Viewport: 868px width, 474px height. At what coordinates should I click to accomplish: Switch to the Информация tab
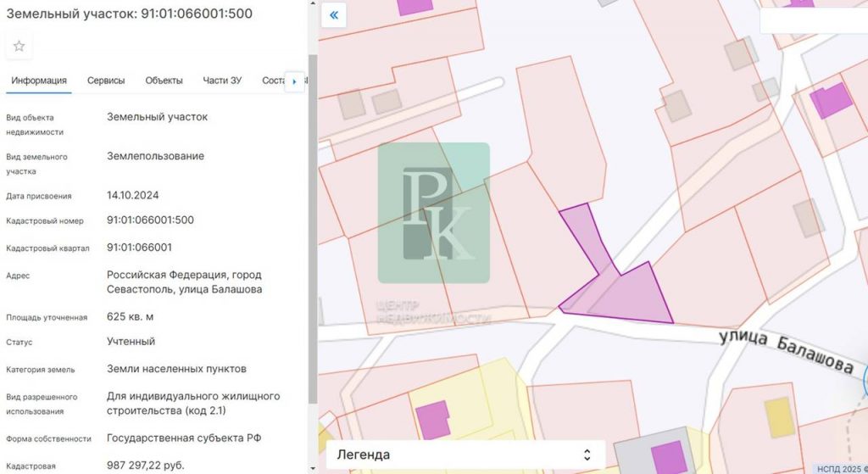pos(39,81)
